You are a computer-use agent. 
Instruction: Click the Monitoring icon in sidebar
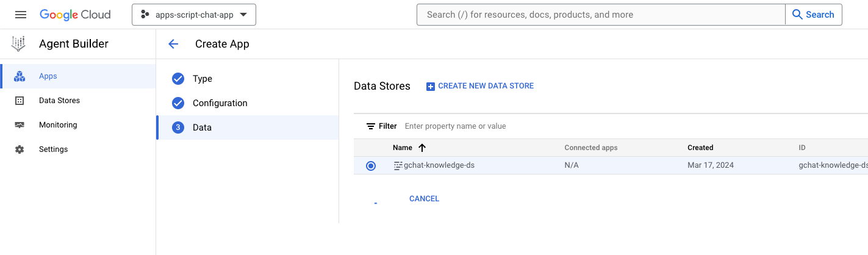coord(20,125)
